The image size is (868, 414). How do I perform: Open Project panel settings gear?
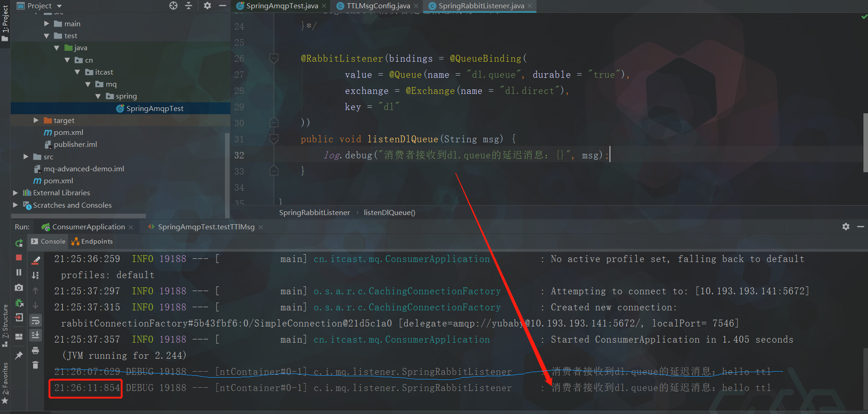point(207,6)
